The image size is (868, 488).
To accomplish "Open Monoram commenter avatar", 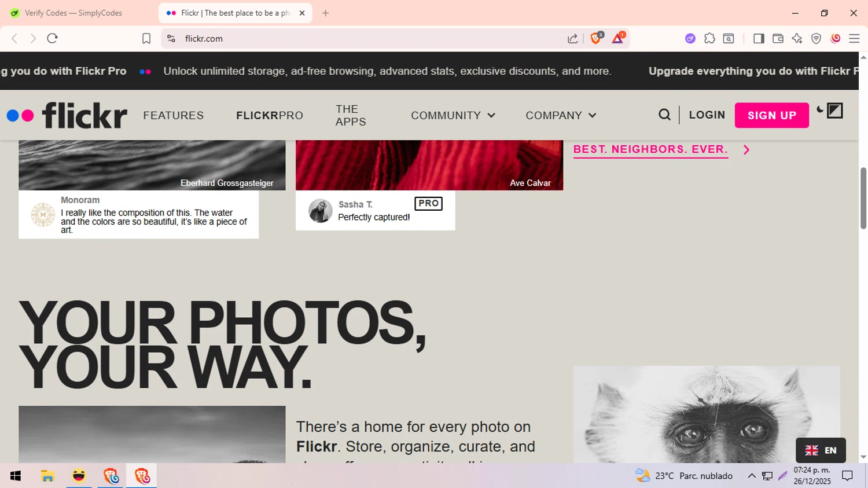I will click(x=43, y=215).
